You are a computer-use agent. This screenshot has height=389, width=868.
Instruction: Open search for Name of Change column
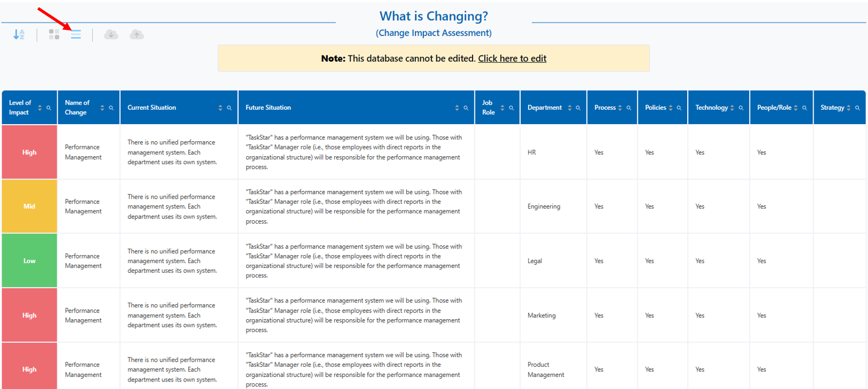tap(111, 108)
